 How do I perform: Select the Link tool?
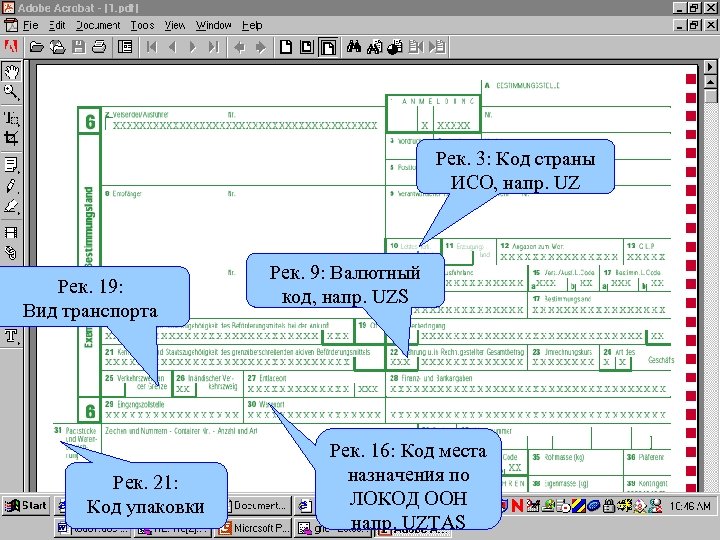(11, 253)
